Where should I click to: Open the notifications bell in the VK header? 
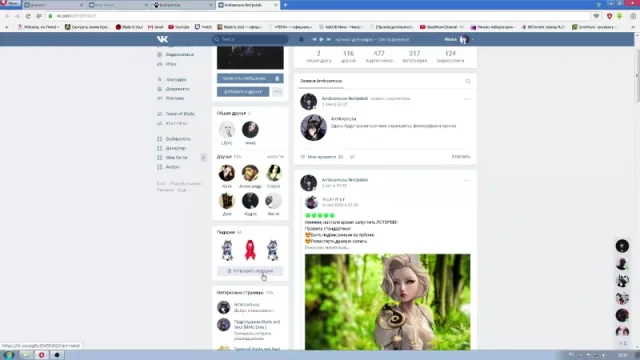pyautogui.click(x=301, y=39)
